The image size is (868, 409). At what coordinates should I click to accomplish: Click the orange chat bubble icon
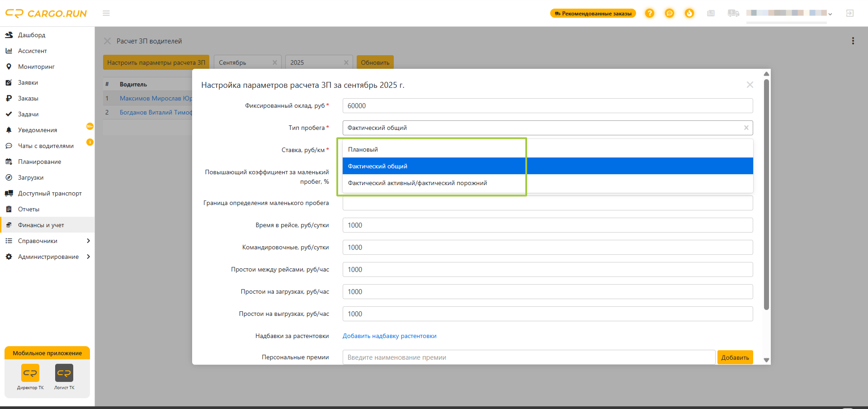tap(670, 14)
